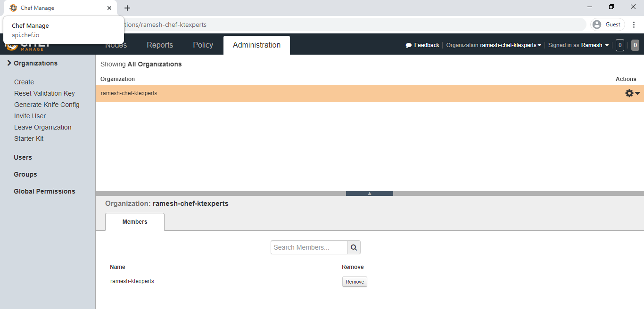Click Reset Validation Key link

(44, 93)
